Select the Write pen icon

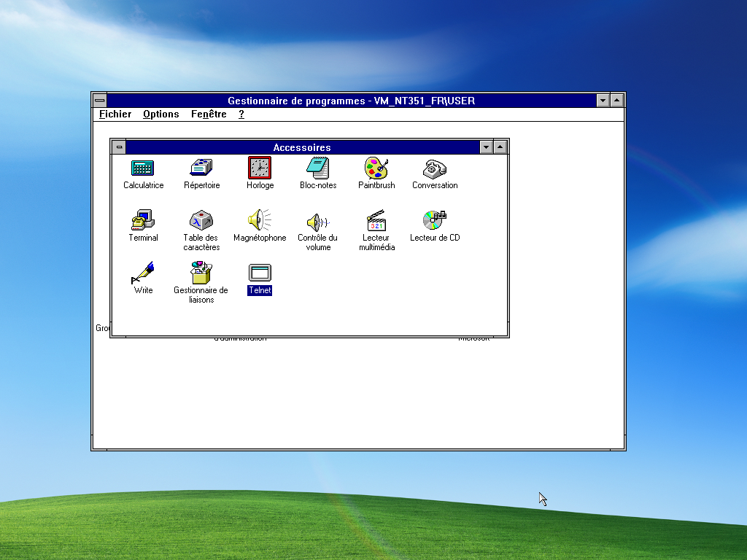(143, 273)
